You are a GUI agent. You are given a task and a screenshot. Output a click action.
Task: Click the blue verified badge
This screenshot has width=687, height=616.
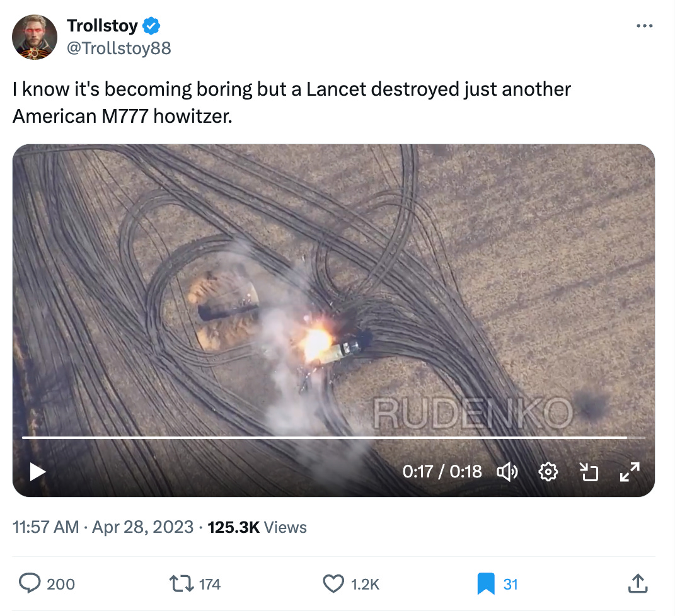[x=152, y=26]
